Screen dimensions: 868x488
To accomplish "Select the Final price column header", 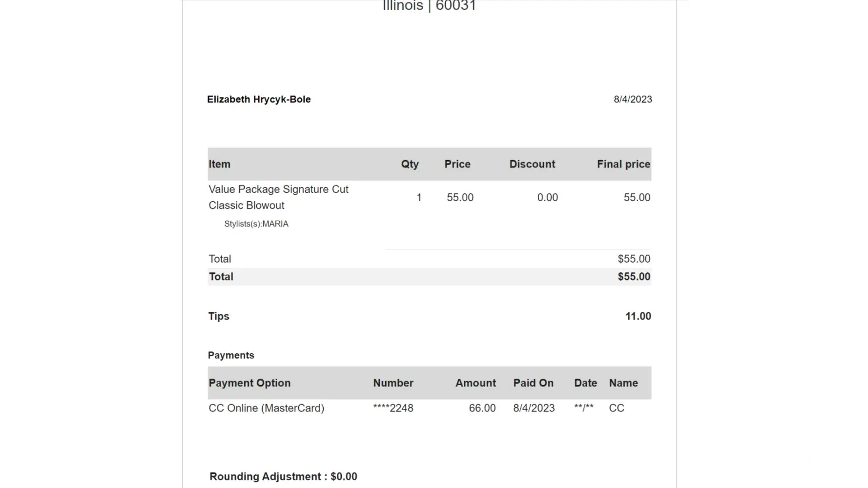I will tap(623, 164).
